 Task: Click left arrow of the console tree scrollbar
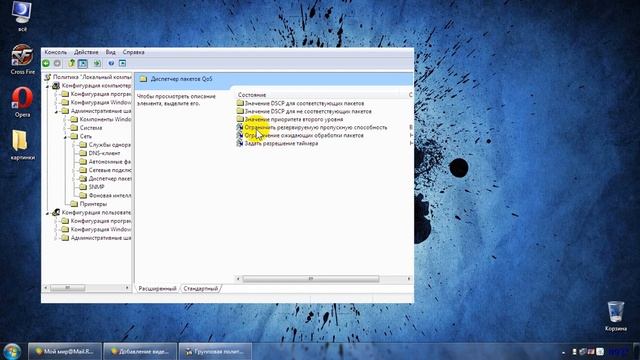coord(45,288)
